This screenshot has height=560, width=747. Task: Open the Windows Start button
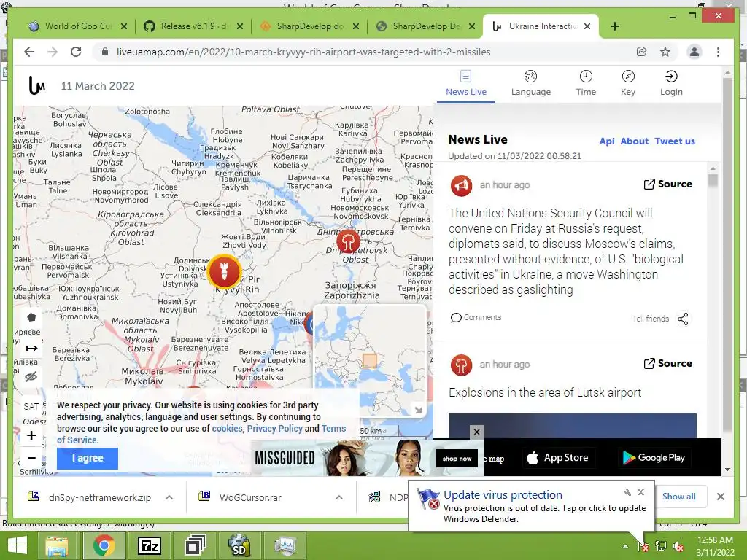(18, 545)
